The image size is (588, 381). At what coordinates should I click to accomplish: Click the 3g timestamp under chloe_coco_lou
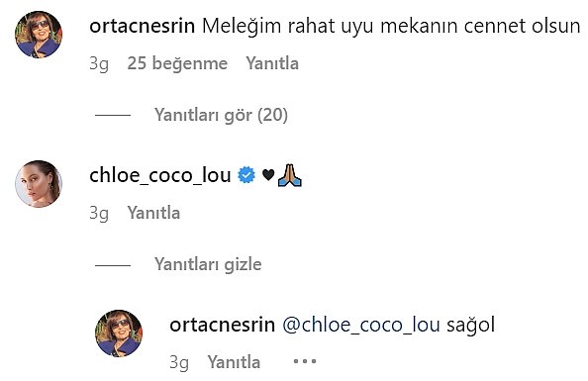coord(99,214)
